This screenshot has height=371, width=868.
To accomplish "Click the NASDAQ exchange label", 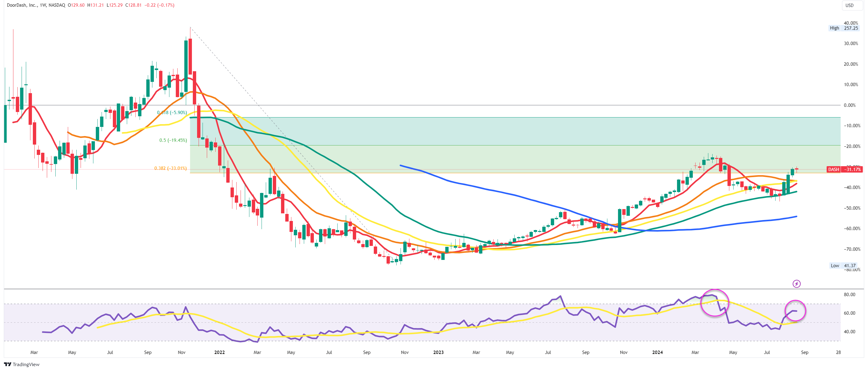I will tap(57, 5).
